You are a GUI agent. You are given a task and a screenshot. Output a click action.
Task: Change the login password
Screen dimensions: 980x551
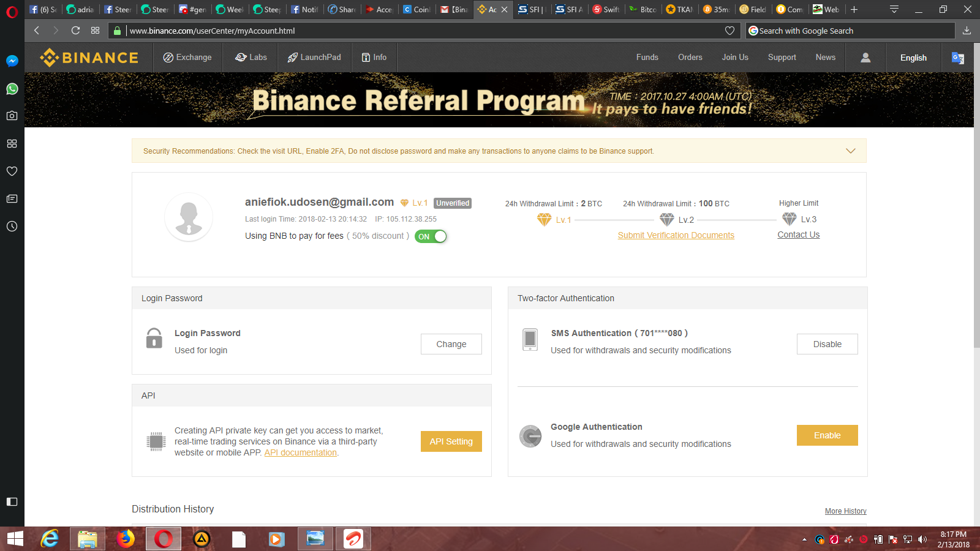pyautogui.click(x=451, y=344)
